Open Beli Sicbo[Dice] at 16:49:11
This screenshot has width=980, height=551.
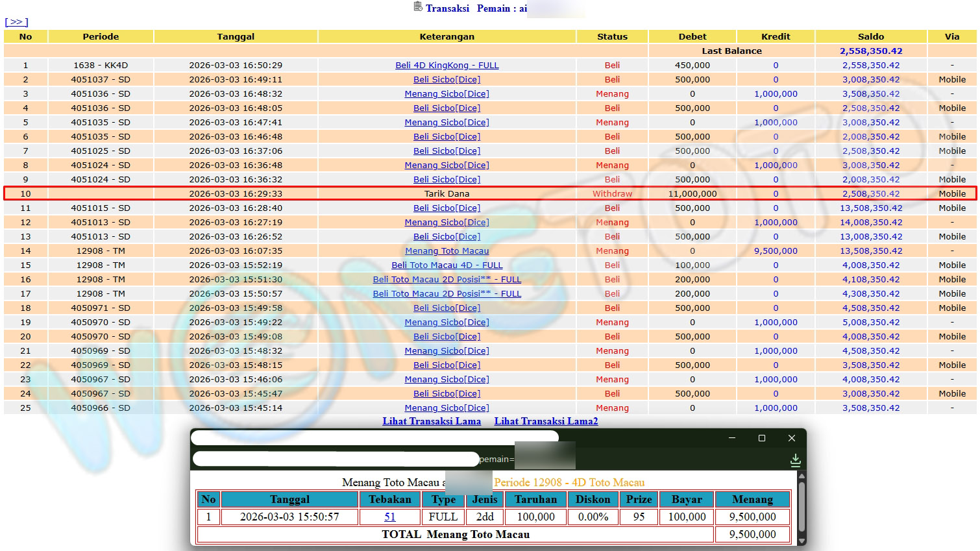click(x=447, y=80)
